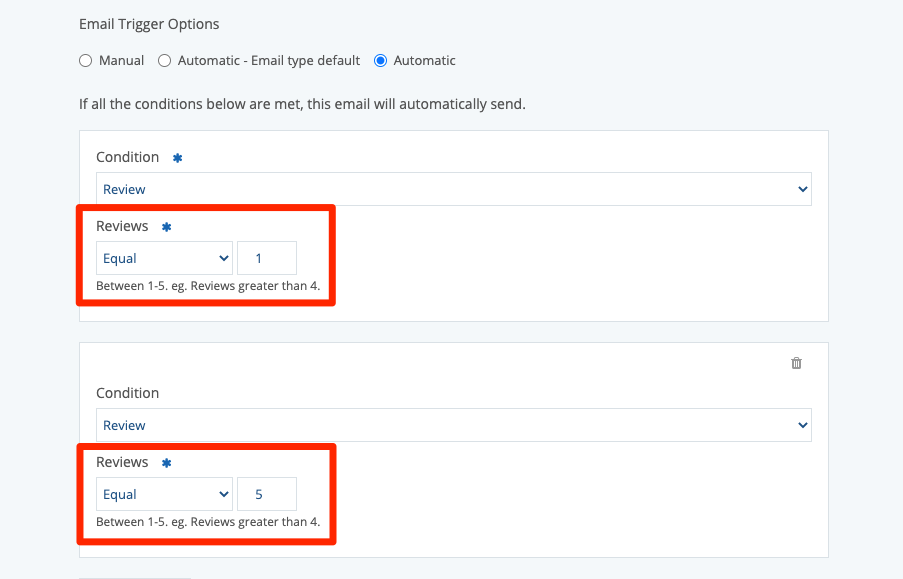Click the asterisk beside the first Condition label
Screen dimensions: 903x579
[x=177, y=158]
